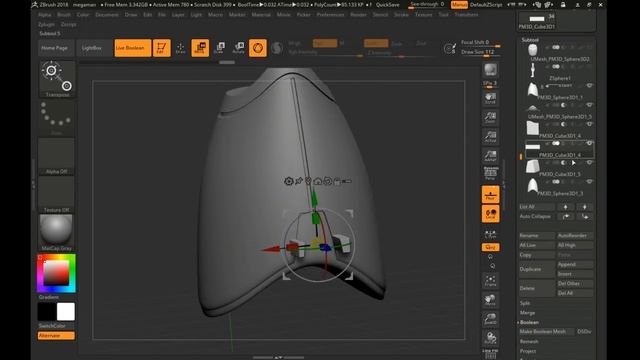The height and width of the screenshot is (360, 640).
Task: Select the white secondary color swatch
Action: pyautogui.click(x=66, y=311)
